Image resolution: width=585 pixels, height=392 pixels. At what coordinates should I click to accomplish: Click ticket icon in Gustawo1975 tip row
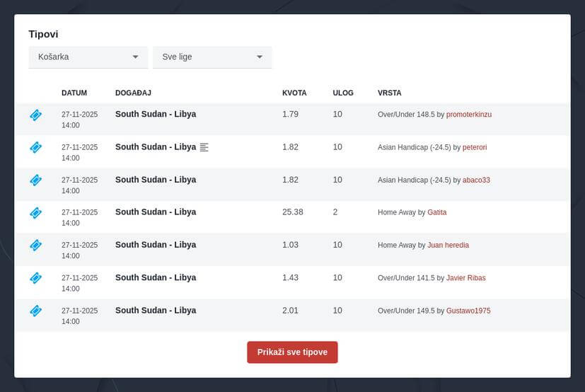[x=35, y=310]
